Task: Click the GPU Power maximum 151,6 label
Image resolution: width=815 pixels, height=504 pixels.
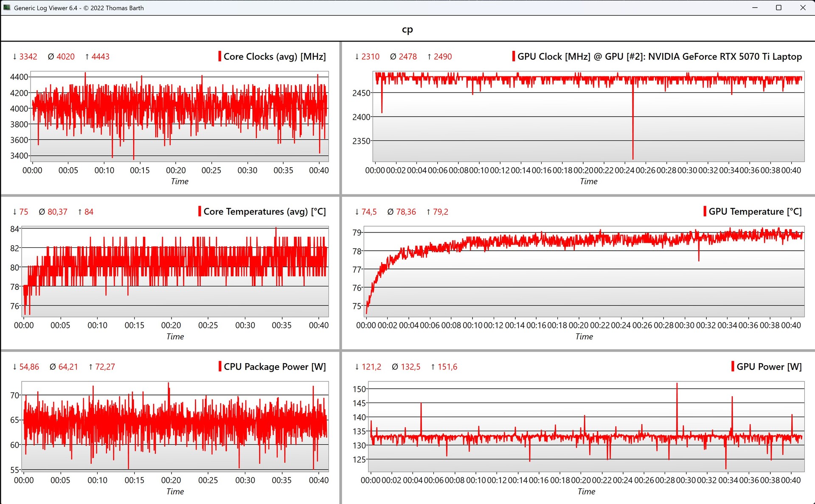Action: pyautogui.click(x=447, y=367)
